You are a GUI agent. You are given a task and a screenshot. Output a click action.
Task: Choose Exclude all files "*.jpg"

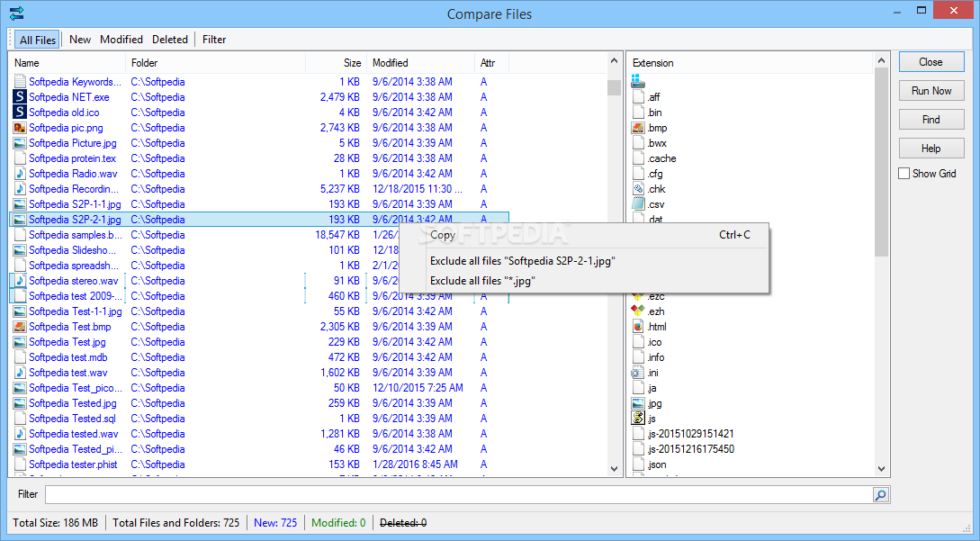[584, 281]
